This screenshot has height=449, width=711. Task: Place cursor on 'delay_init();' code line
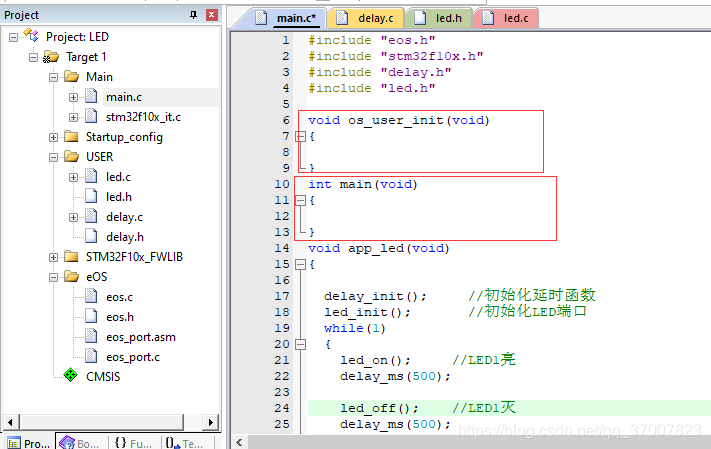[x=375, y=296]
